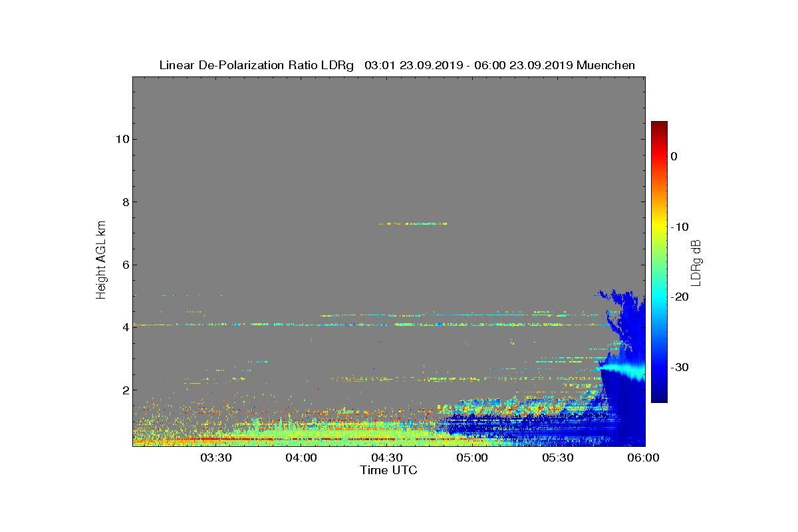Click the 04:30 time tick label
The width and height of the screenshot is (798, 532).
387,458
